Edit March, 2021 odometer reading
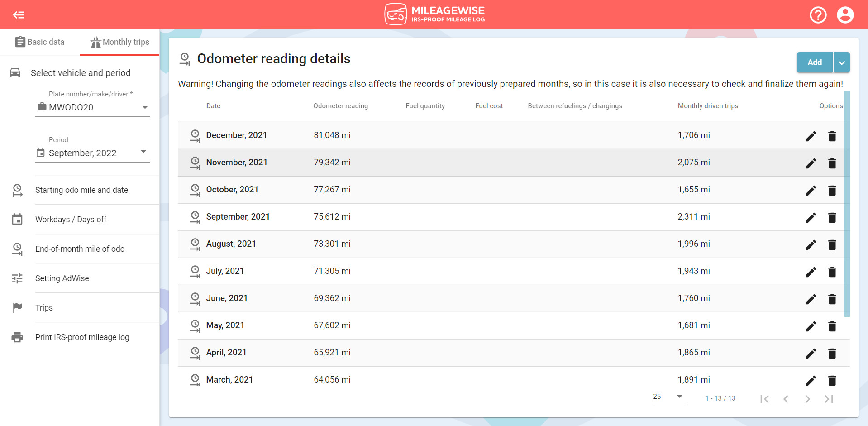The image size is (868, 426). click(x=811, y=380)
